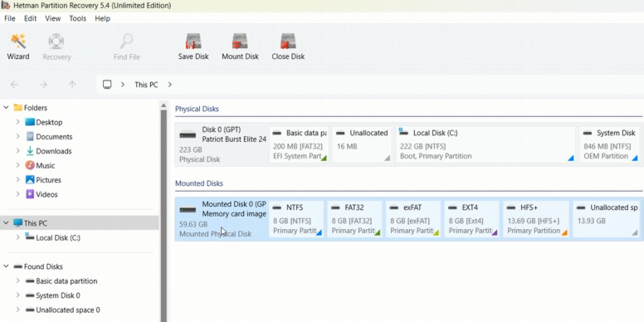Image resolution: width=644 pixels, height=322 pixels.
Task: Expand System Disk 0 tree node
Action: click(x=18, y=295)
